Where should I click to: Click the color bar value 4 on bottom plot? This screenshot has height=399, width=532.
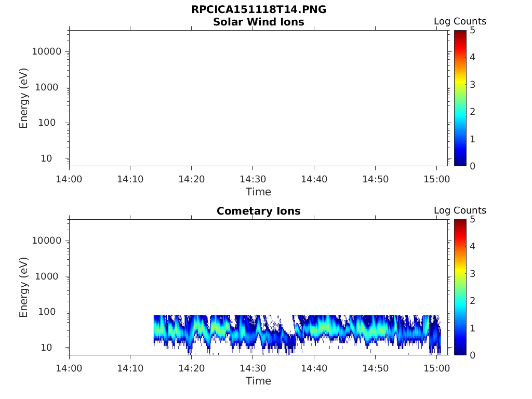coord(472,247)
